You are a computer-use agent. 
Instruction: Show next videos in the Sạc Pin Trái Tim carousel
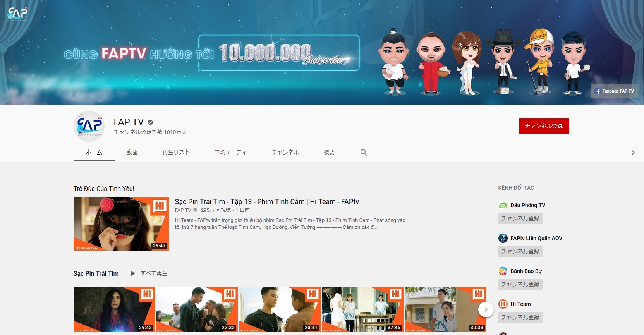486,309
